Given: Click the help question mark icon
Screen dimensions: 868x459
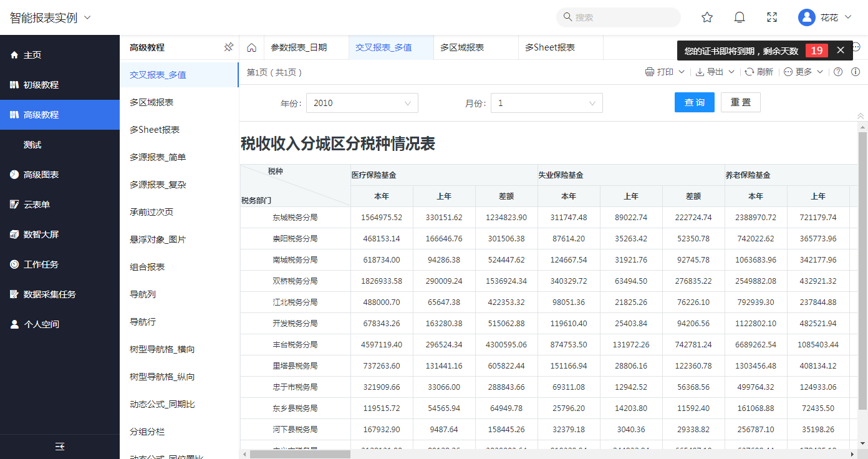Looking at the screenshot, I should point(838,72).
